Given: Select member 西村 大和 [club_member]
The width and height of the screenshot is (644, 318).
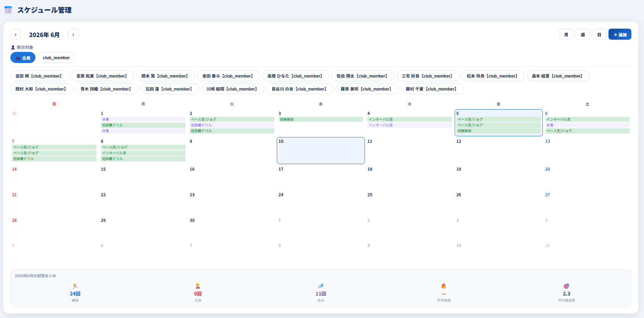Looking at the screenshot, I should (x=42, y=89).
